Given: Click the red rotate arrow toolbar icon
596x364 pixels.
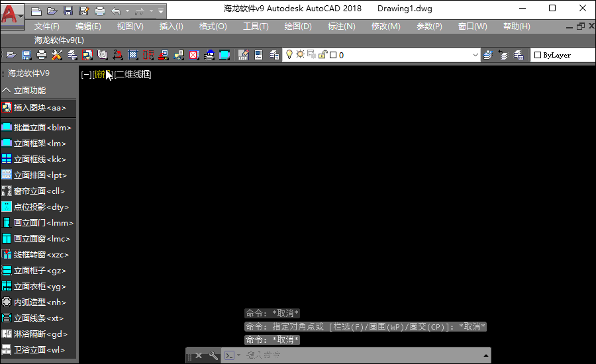Looking at the screenshot, I should tap(117, 55).
